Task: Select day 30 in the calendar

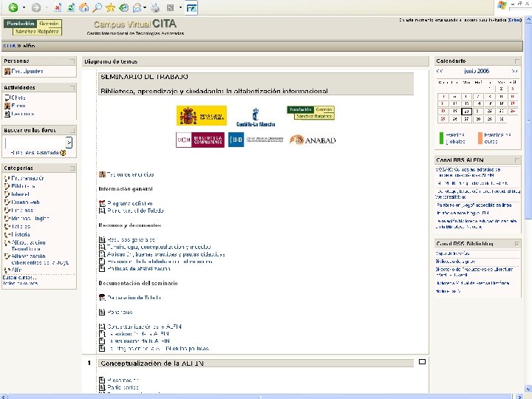Action: coord(501,119)
